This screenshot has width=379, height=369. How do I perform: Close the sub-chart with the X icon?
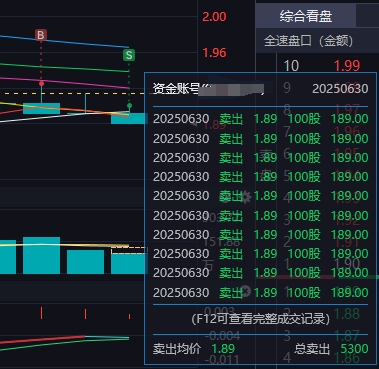[246, 291]
